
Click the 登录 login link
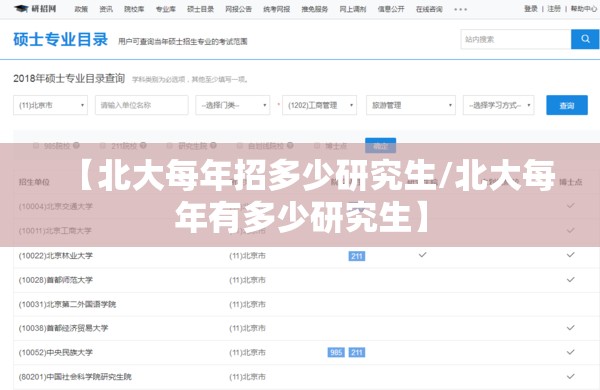[531, 9]
